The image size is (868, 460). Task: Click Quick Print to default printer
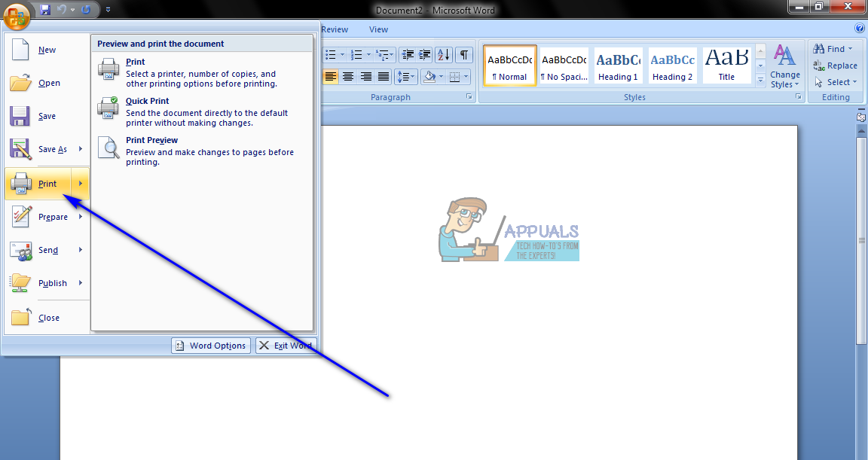click(202, 111)
